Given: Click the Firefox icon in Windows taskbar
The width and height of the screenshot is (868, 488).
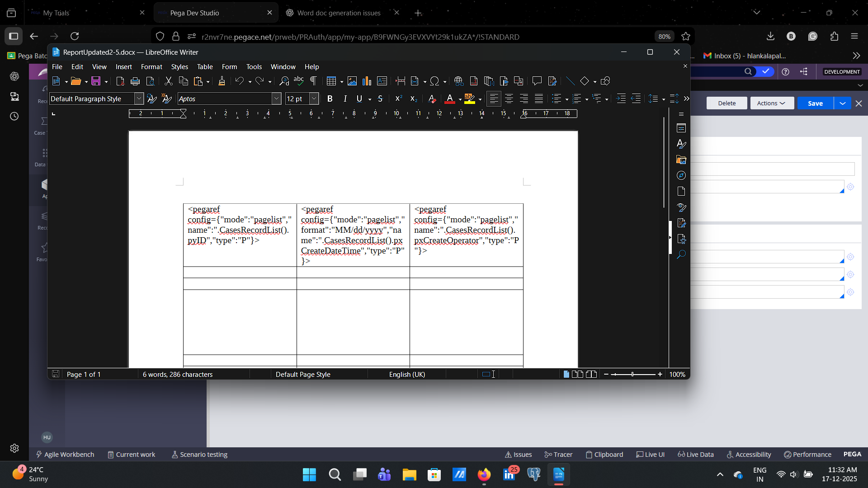Looking at the screenshot, I should 484,475.
